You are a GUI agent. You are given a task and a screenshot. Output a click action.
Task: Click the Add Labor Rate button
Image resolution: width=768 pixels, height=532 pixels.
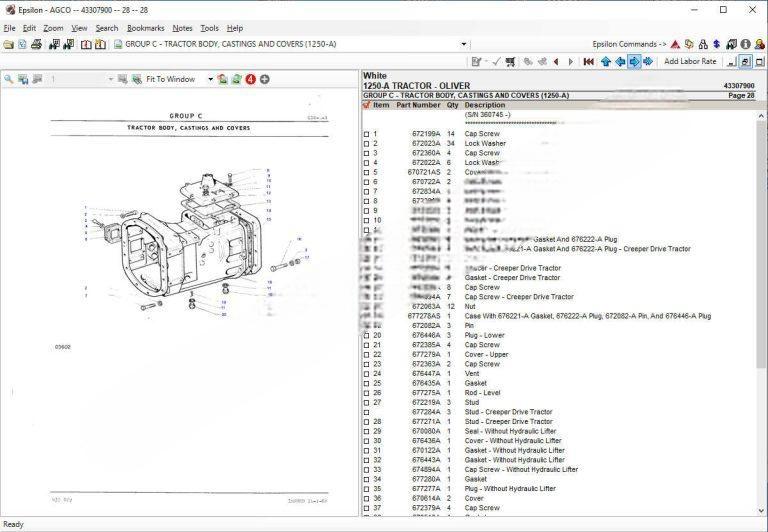pyautogui.click(x=690, y=61)
